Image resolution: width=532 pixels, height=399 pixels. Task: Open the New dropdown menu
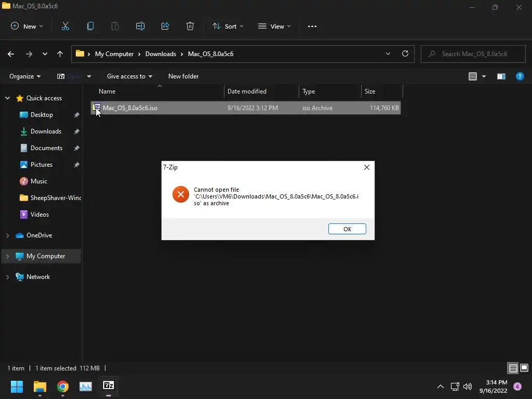click(27, 26)
